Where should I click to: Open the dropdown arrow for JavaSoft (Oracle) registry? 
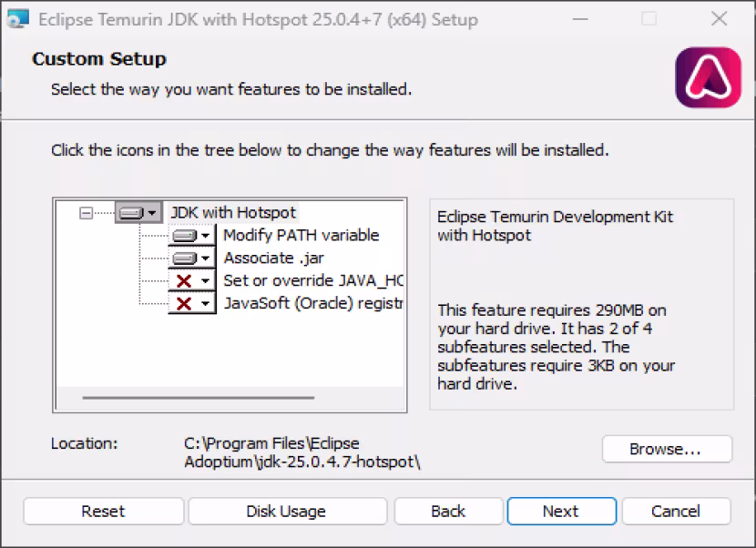(x=205, y=304)
